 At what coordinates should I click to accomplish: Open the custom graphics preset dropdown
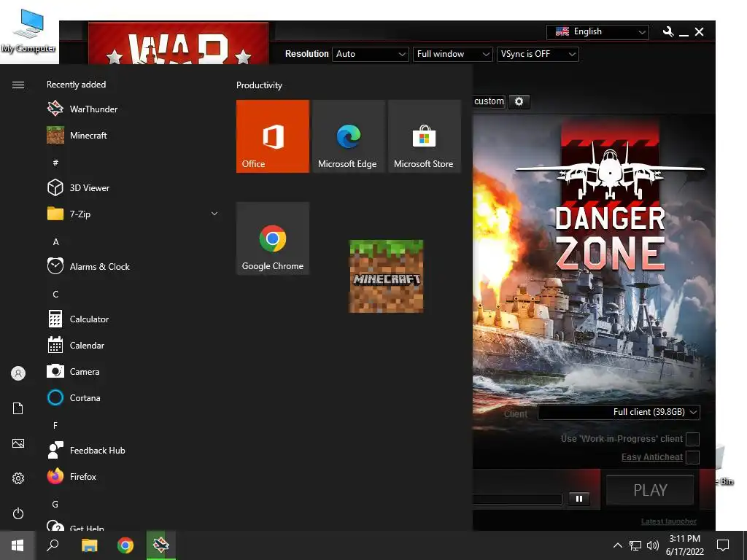click(489, 101)
